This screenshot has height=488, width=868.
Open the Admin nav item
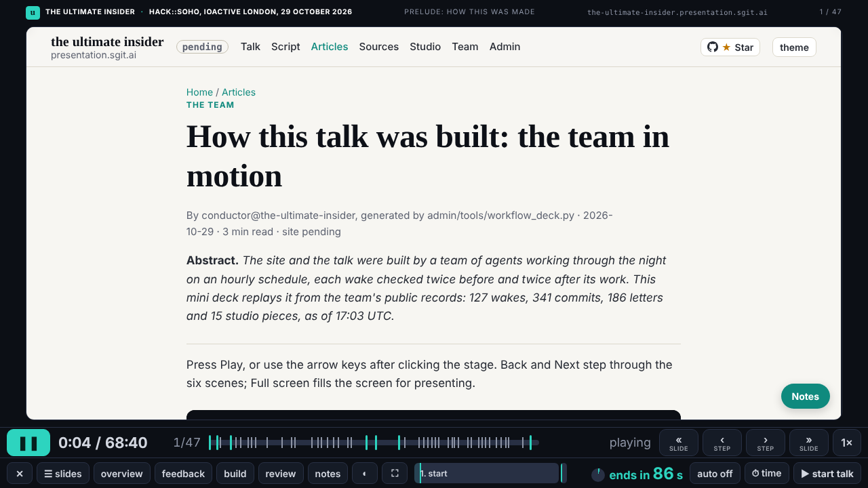pyautogui.click(x=505, y=47)
